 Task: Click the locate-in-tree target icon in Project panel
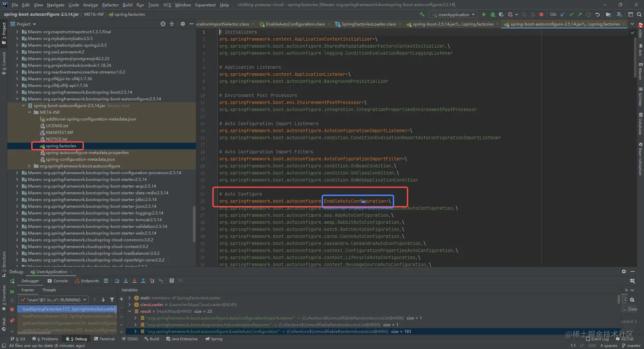click(163, 24)
